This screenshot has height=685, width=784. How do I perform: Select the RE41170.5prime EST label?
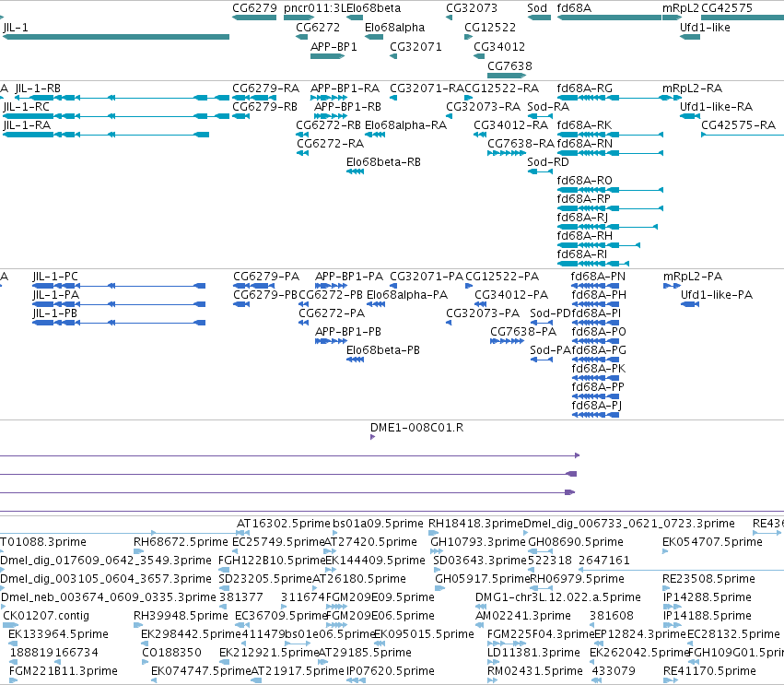709,671
